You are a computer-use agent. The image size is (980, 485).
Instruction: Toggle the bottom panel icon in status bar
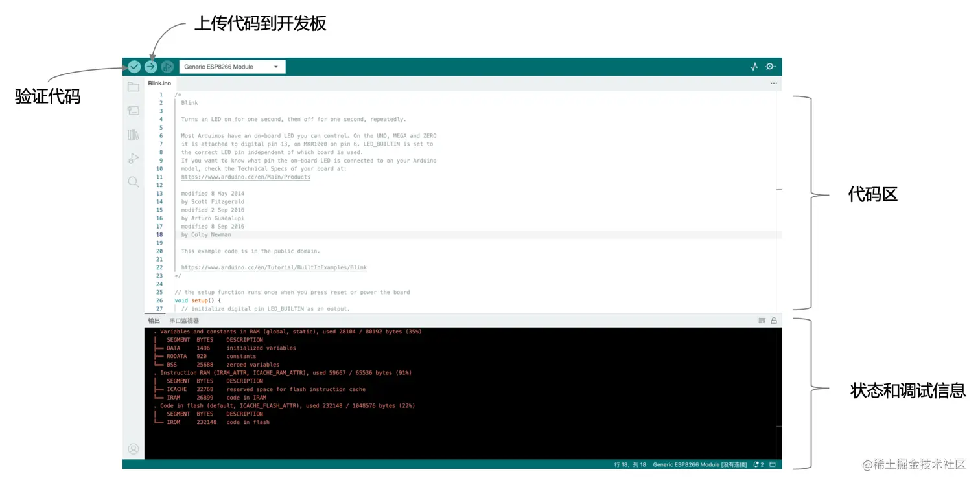tap(773, 465)
